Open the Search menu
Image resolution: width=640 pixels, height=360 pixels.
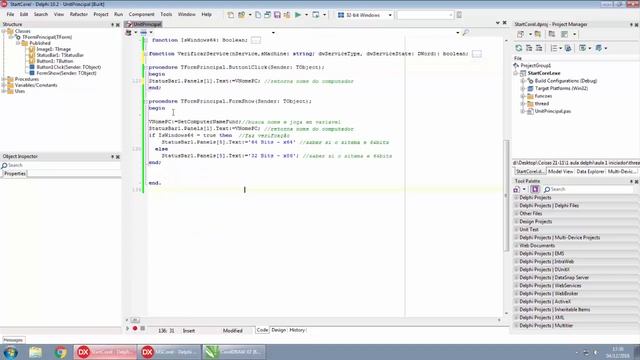41,14
